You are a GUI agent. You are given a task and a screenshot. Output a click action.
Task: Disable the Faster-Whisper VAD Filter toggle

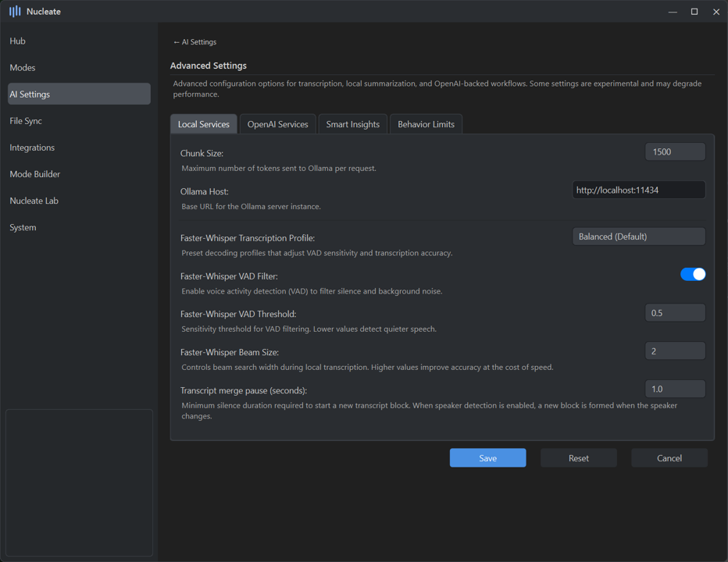click(x=692, y=274)
